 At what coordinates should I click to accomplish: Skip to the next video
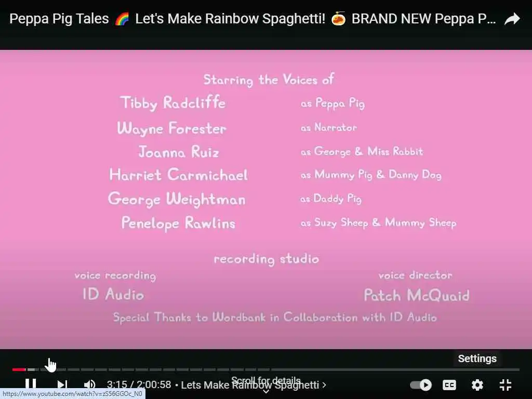[x=62, y=385]
